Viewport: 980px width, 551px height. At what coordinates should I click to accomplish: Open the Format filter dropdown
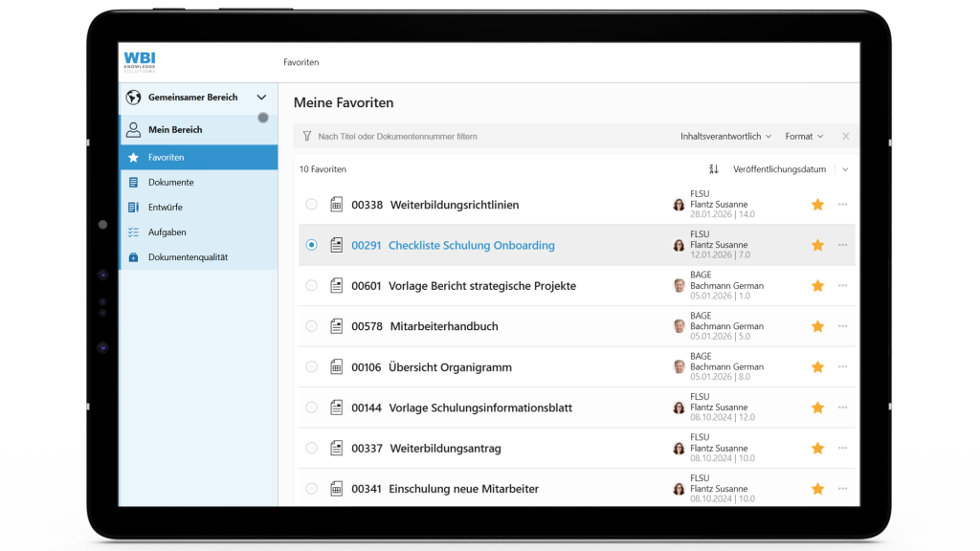[804, 137]
